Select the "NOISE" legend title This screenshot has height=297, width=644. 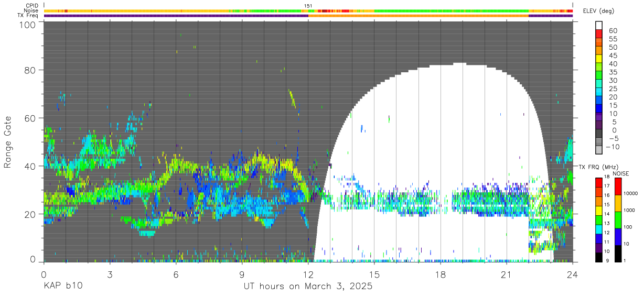[x=622, y=173]
